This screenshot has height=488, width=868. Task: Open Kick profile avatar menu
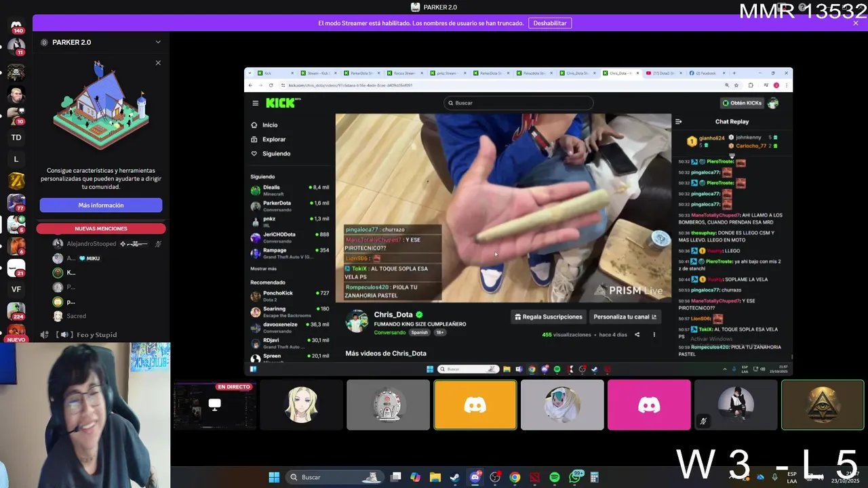click(773, 103)
